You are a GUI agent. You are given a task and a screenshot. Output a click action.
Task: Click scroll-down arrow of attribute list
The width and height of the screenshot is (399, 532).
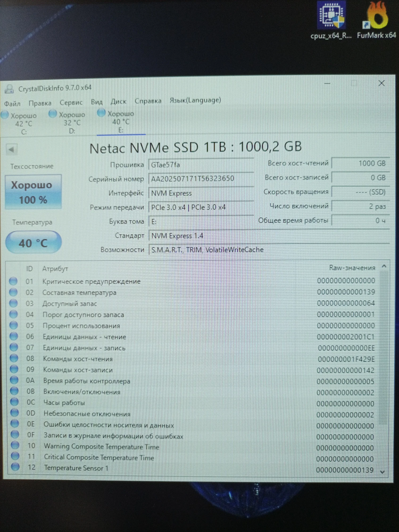(x=383, y=472)
